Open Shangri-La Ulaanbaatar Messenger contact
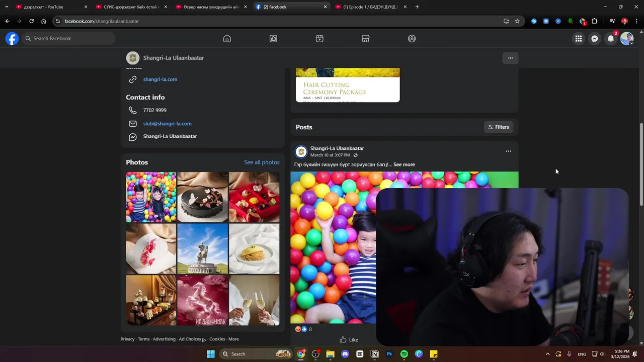644x362 pixels. pos(170,137)
